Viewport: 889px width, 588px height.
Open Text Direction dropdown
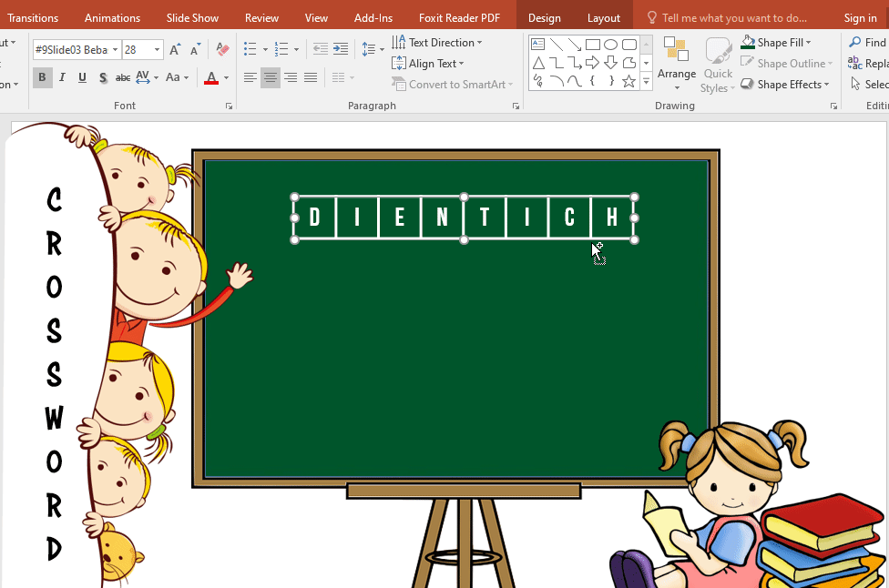[x=436, y=43]
